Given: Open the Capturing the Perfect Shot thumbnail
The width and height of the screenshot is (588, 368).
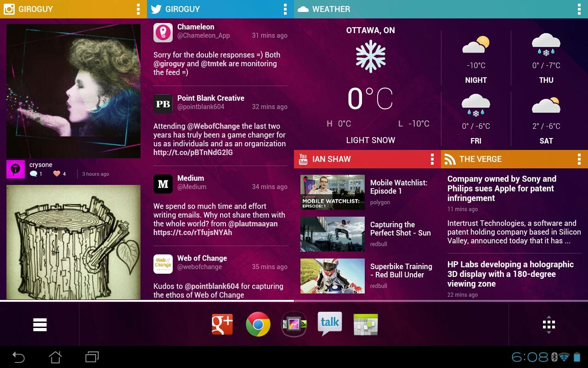Looking at the screenshot, I should pos(333,234).
